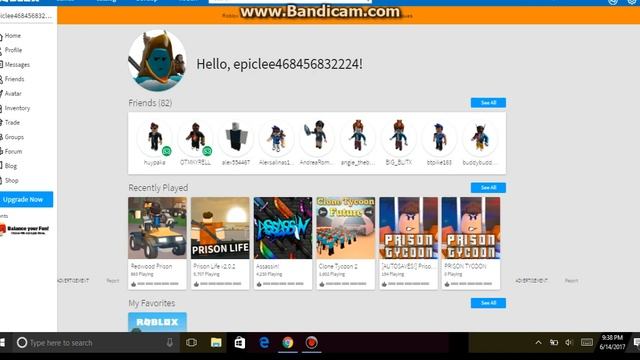The height and width of the screenshot is (360, 640).
Task: Open the Assassin! game thumbnail
Action: point(283,228)
